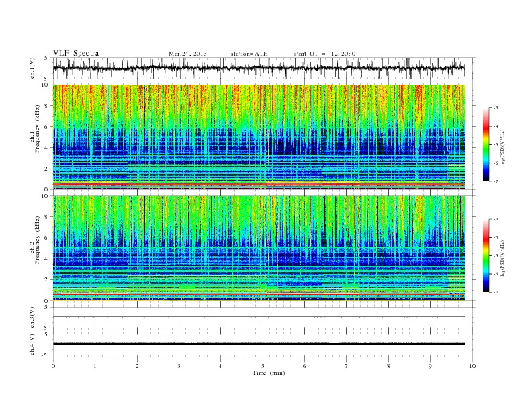The width and height of the screenshot is (532, 411).
Task: Click the ch.1 spectrogram panel
Action: point(259,137)
